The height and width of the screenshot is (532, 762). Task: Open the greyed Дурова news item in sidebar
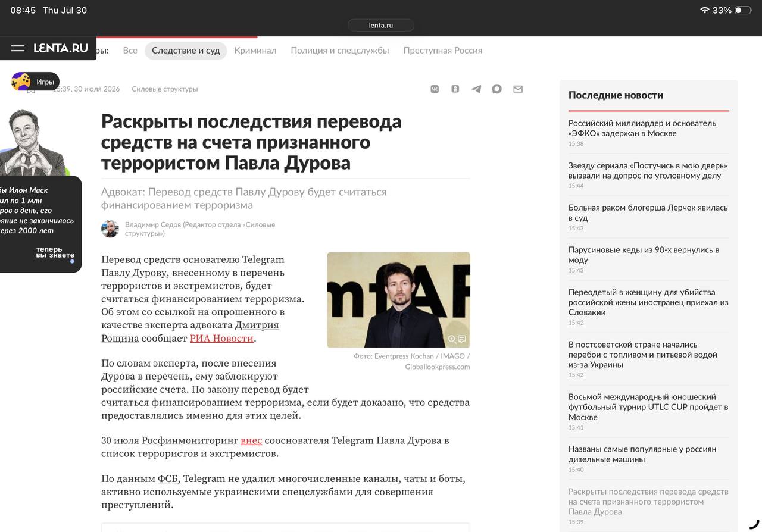pos(648,502)
